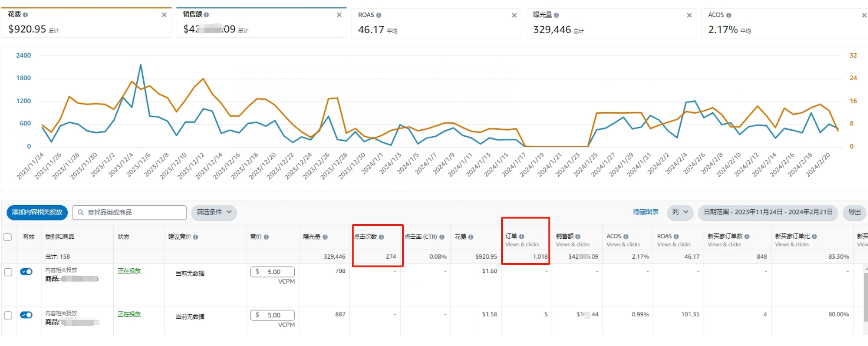The height and width of the screenshot is (346, 868).
Task: Click total clicks value 274
Action: (391, 257)
